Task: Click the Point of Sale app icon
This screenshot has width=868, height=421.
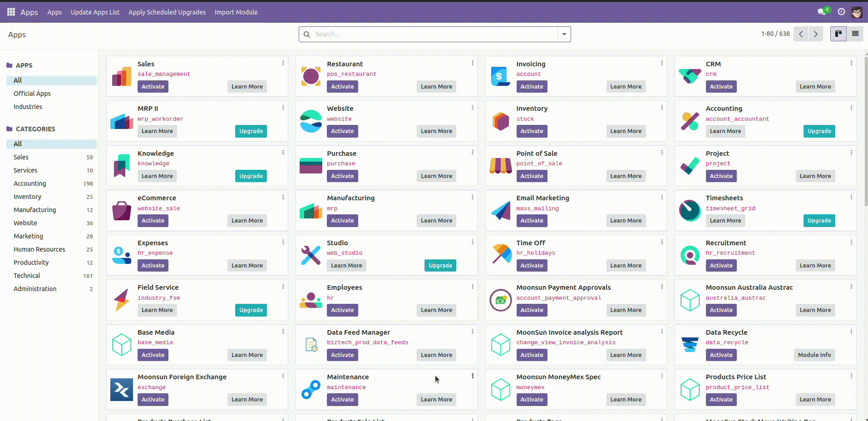Action: tap(500, 166)
